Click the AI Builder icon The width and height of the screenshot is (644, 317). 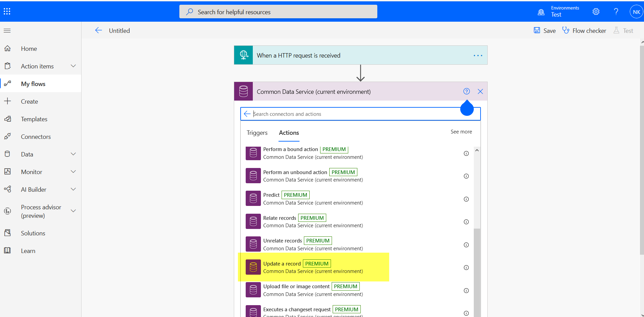[7, 189]
